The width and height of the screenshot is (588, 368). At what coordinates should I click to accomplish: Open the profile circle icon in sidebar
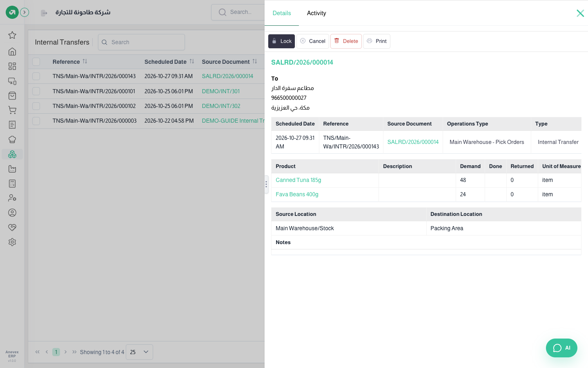(12, 213)
